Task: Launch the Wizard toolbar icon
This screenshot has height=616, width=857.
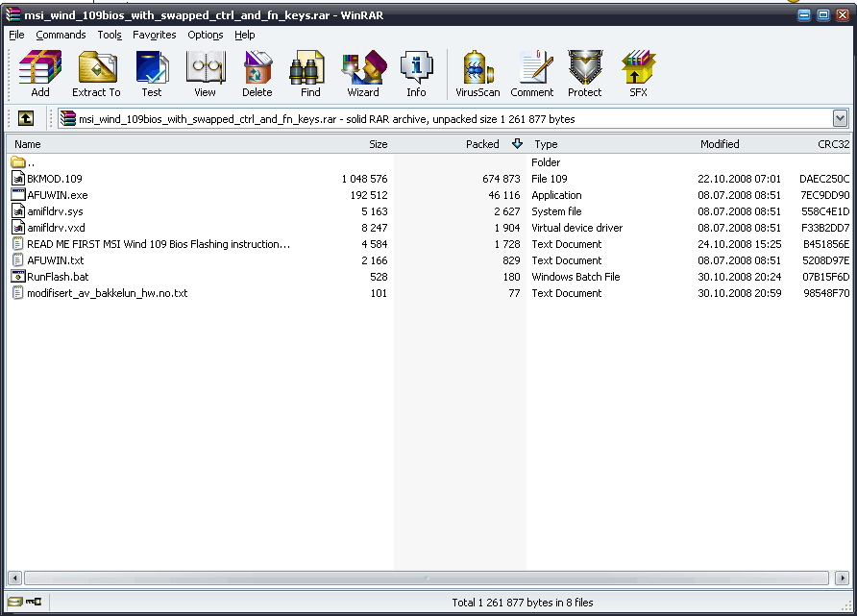Action: pos(363,74)
